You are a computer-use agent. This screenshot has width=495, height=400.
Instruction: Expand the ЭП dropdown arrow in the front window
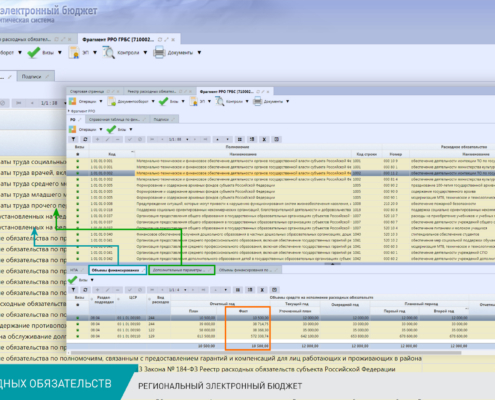pyautogui.click(x=209, y=101)
